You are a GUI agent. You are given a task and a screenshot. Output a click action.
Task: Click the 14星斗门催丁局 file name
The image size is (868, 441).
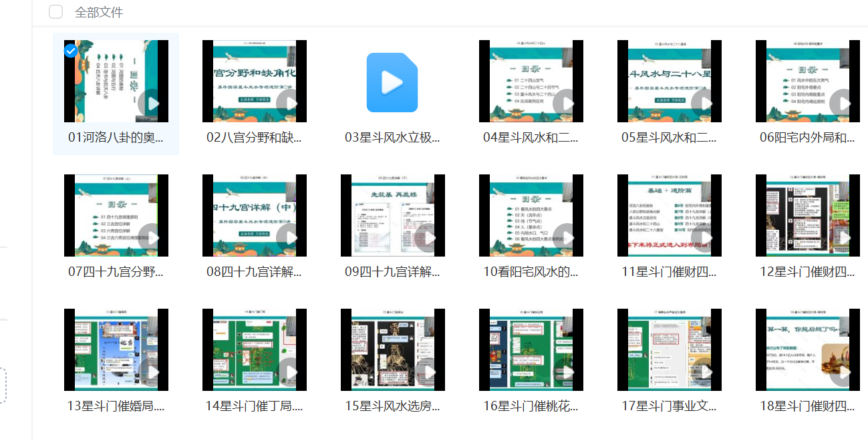pyautogui.click(x=254, y=406)
